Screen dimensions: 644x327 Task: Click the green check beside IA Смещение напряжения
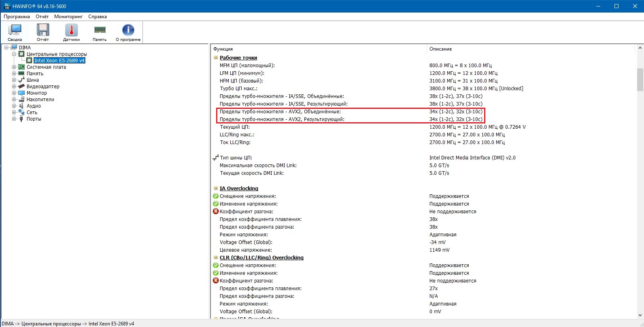(x=216, y=196)
